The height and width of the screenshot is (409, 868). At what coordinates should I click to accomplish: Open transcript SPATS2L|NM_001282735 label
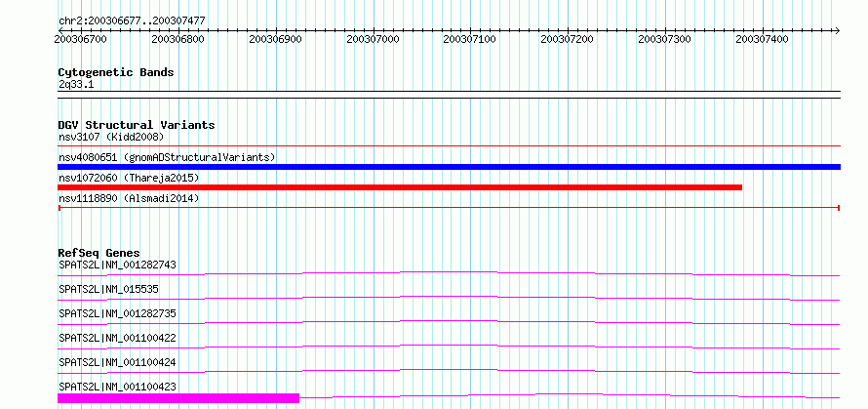point(117,313)
